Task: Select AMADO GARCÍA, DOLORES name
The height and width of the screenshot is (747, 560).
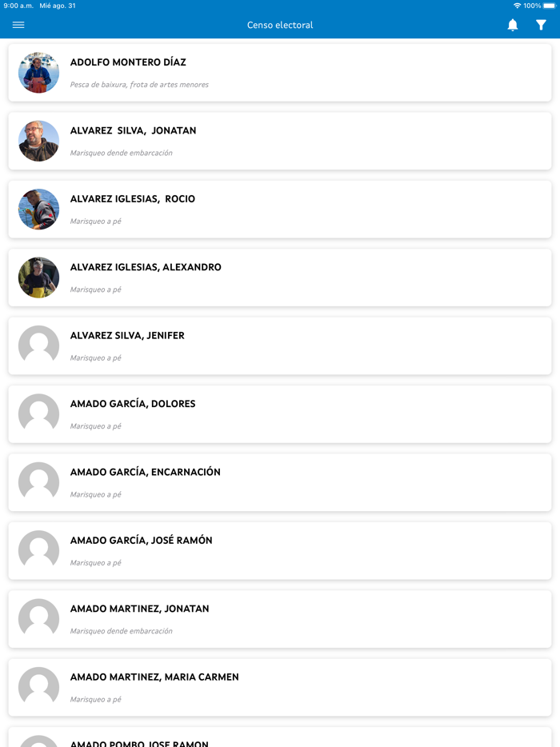Action: click(133, 404)
